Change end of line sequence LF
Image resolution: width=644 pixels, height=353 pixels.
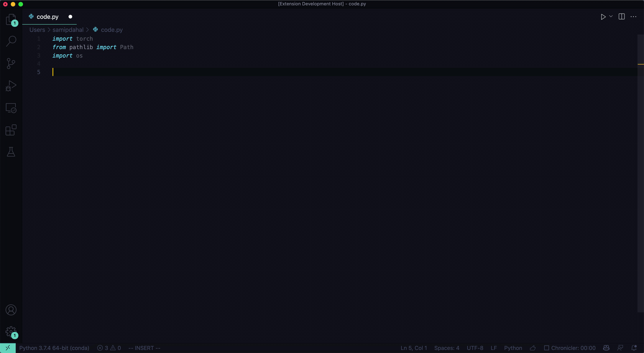pos(494,348)
